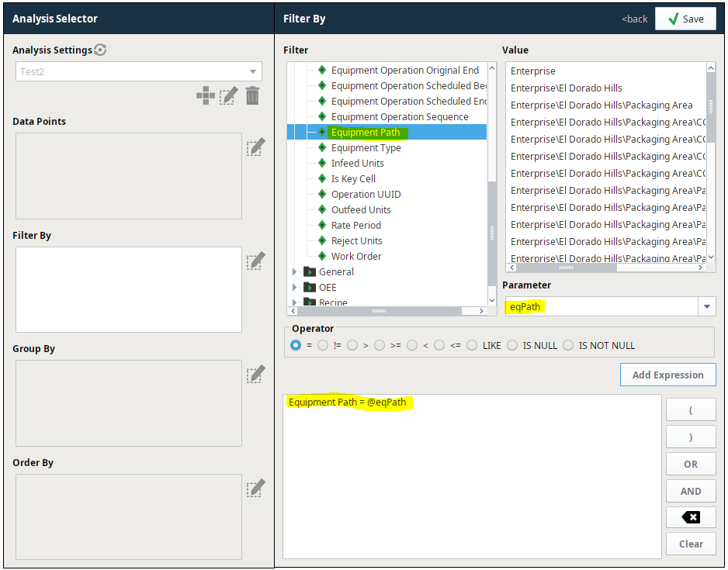Screen dimensions: 728x570
Task: Open the Data Points edit icon
Action: click(255, 147)
